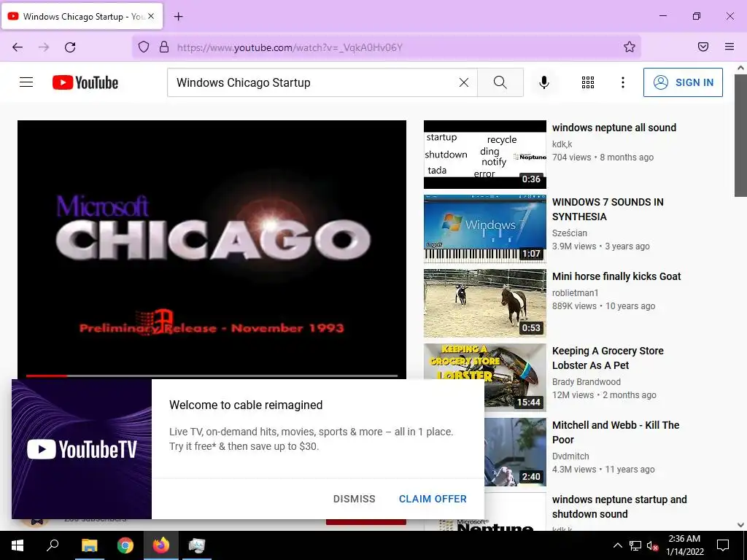Screen dimensions: 747x560
Task: Open Windows taskbar search
Action: (53, 545)
